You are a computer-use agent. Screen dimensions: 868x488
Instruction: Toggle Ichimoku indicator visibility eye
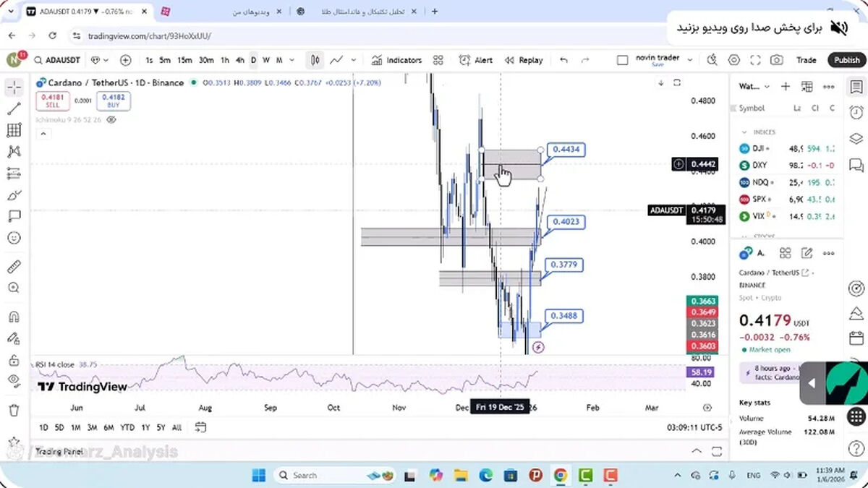111,119
